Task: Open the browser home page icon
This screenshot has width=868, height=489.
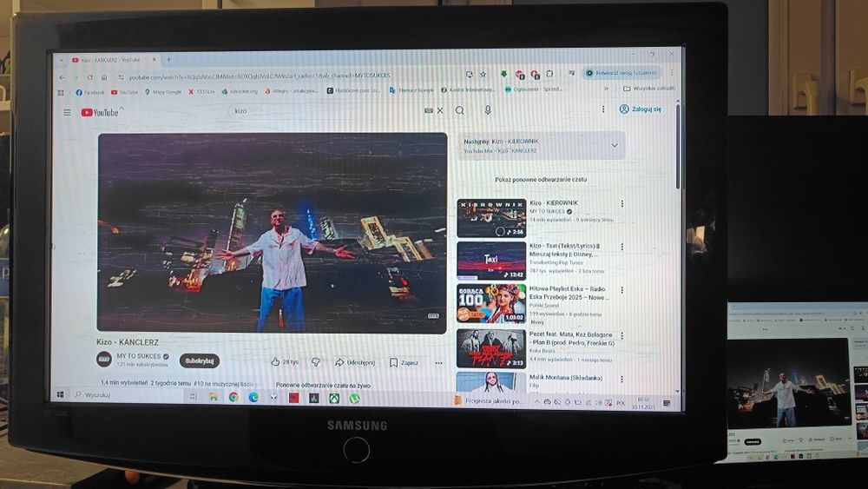Action: pos(104,77)
